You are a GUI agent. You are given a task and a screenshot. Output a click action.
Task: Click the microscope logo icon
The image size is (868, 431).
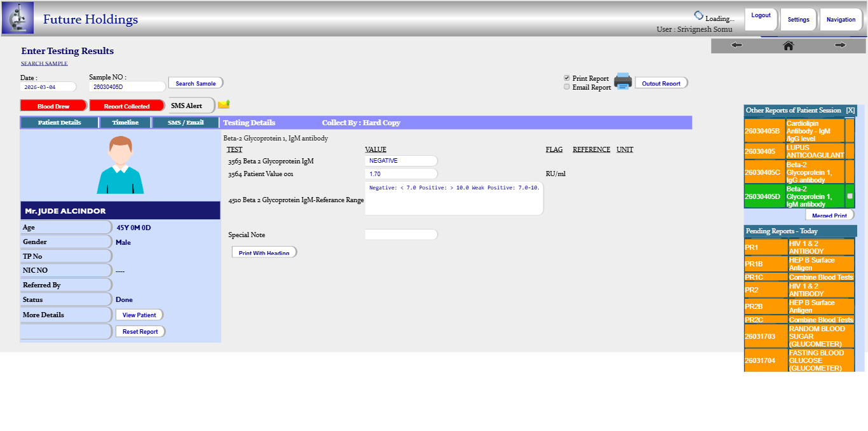point(18,18)
